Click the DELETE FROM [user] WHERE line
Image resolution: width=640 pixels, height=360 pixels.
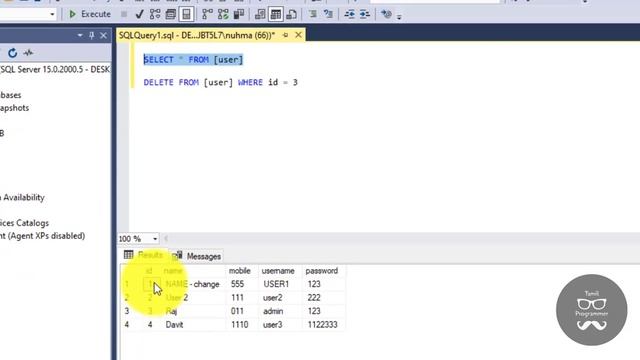(x=220, y=82)
